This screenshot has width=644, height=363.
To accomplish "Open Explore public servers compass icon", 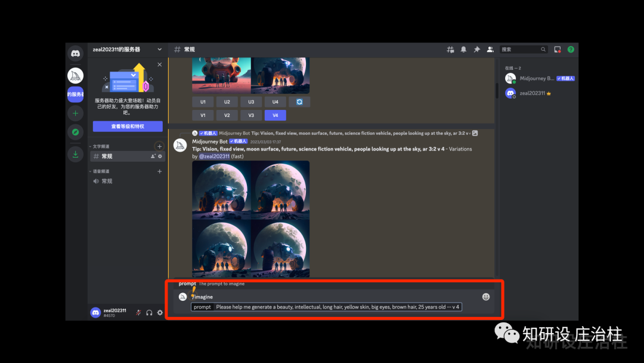I will 75,132.
